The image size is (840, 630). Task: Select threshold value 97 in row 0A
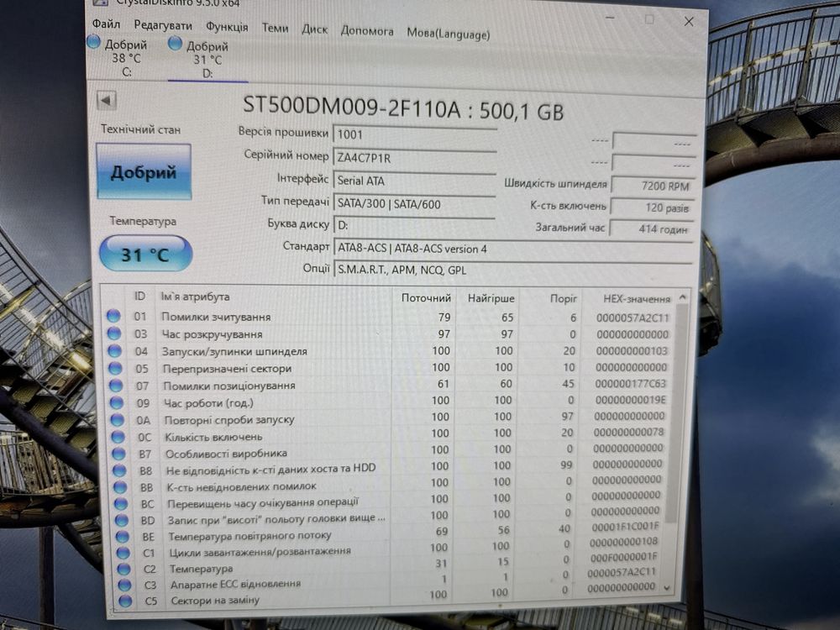(567, 416)
